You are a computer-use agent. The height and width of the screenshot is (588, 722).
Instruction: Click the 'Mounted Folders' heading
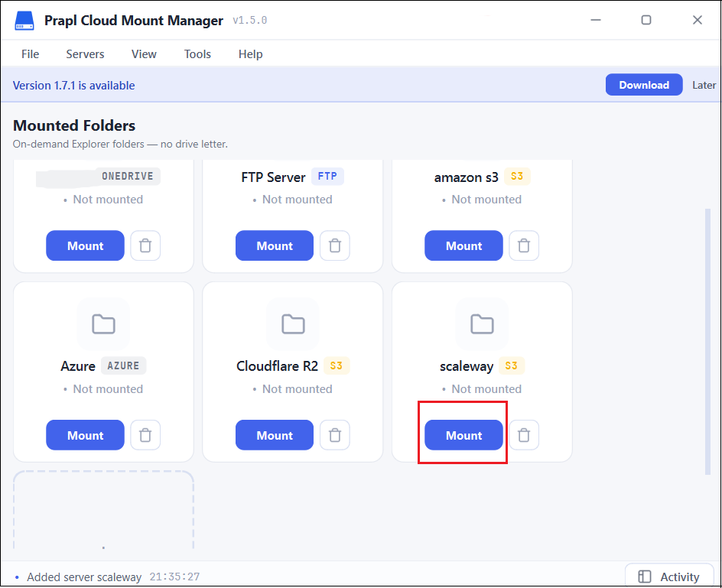click(x=74, y=125)
